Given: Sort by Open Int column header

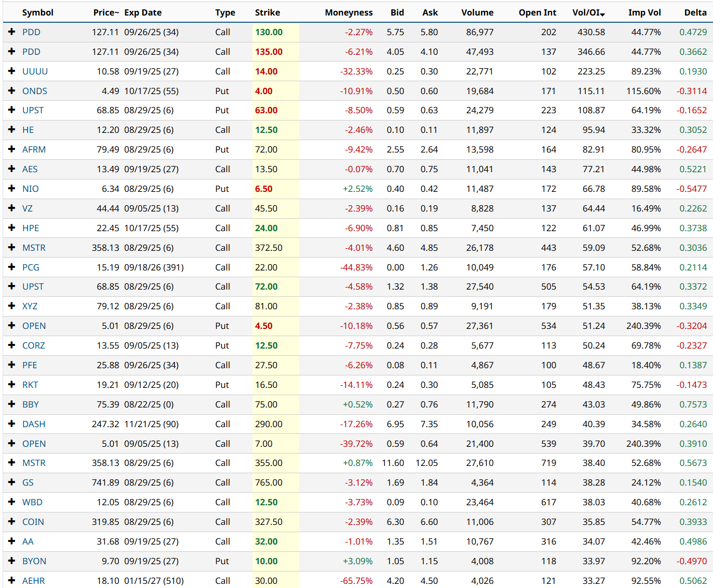Looking at the screenshot, I should [x=538, y=13].
